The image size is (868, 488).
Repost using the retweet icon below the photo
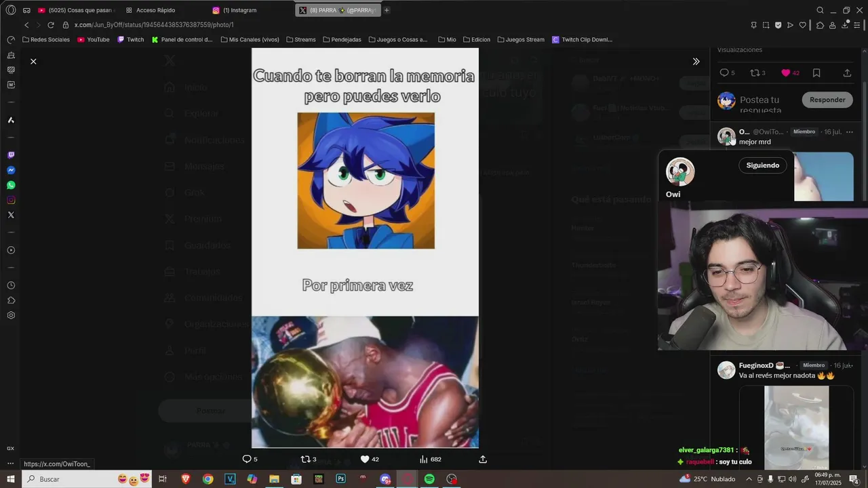pos(305,459)
